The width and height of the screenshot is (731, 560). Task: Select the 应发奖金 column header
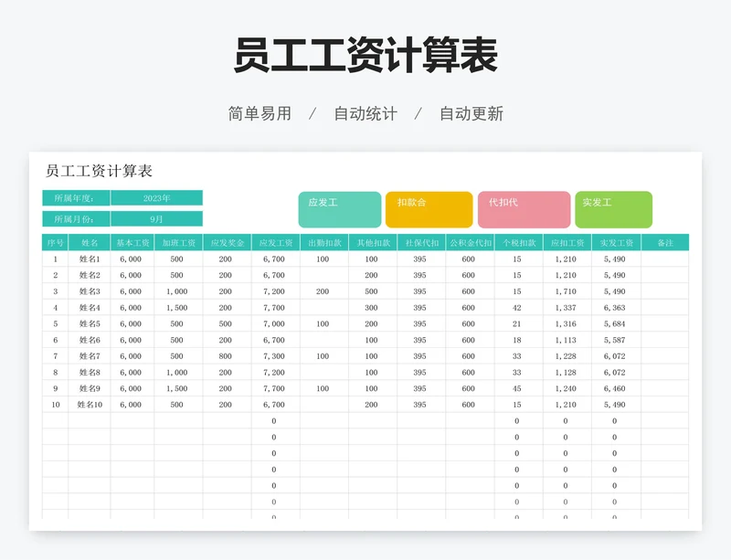click(227, 242)
